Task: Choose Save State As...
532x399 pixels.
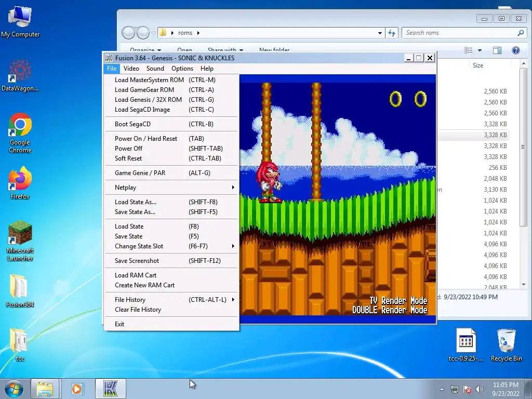Action: [x=171, y=212]
